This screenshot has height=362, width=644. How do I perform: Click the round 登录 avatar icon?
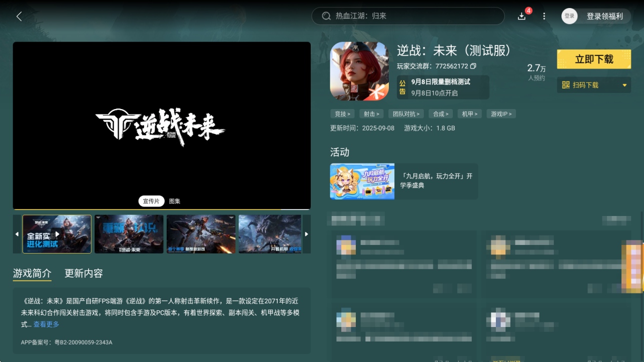569,16
